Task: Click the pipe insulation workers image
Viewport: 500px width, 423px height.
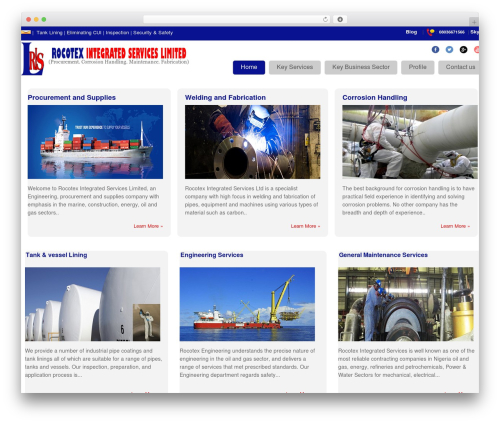Action: pyautogui.click(x=410, y=142)
